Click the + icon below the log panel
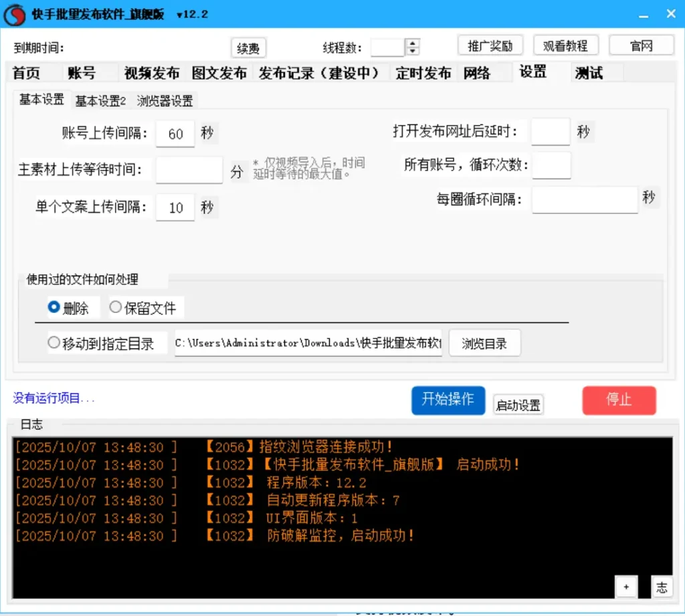Screen dimensions: 685x616 [626, 586]
